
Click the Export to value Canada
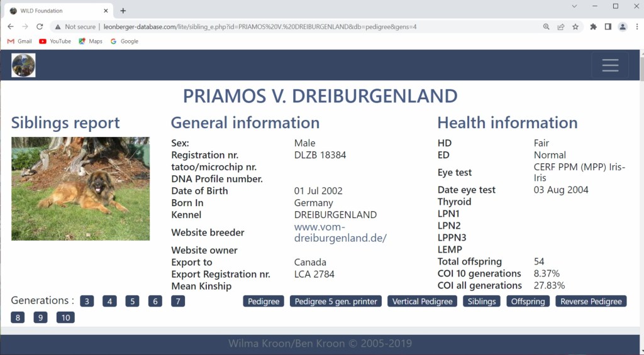tap(310, 262)
